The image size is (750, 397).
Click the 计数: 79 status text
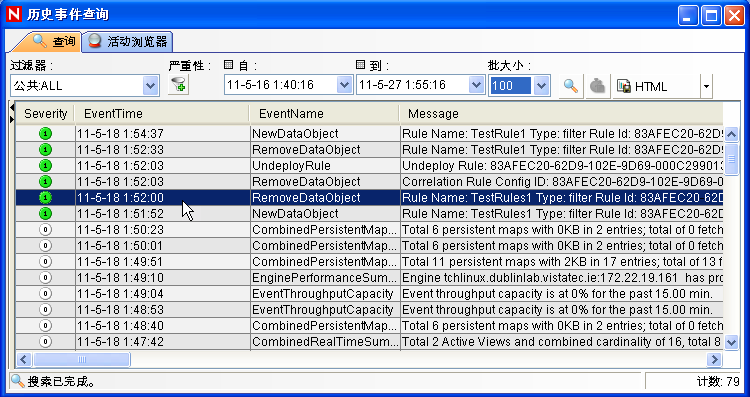pyautogui.click(x=718, y=382)
